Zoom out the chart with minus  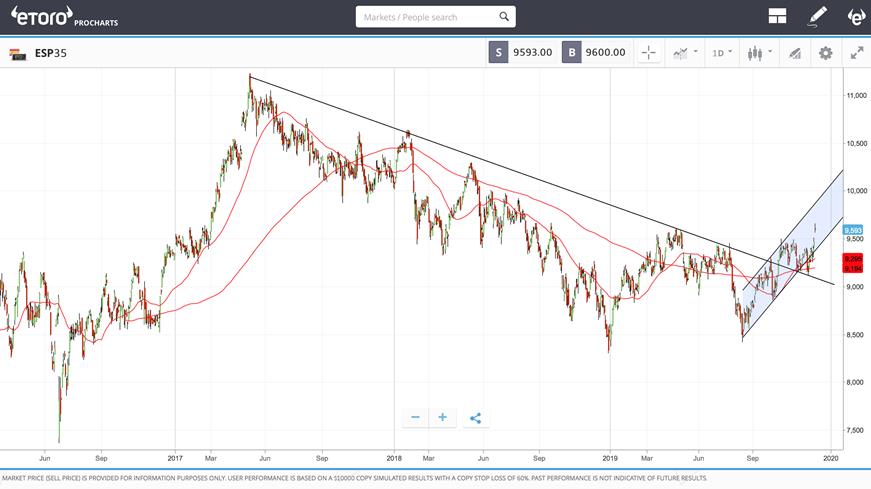coord(415,418)
